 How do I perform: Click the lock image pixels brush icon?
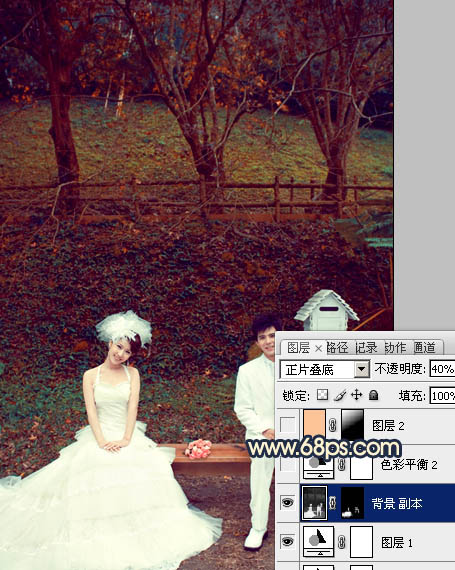click(x=340, y=395)
